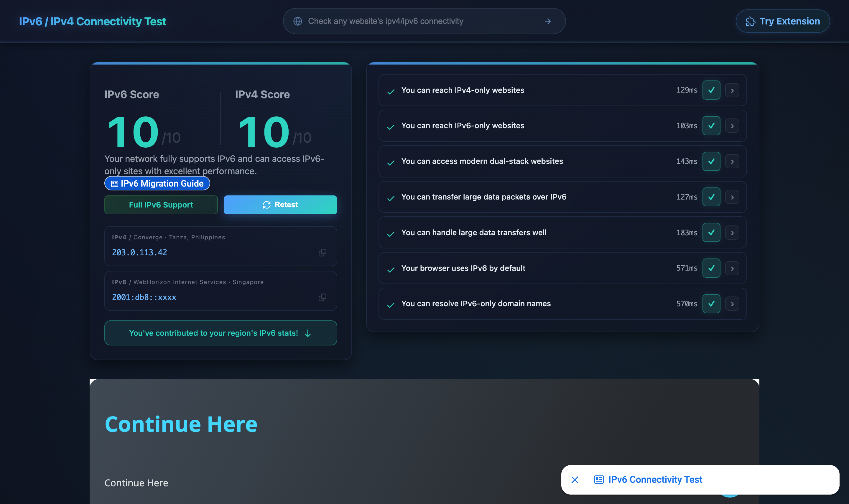
Task: Click the IPv4 Score heading
Action: 262,94
